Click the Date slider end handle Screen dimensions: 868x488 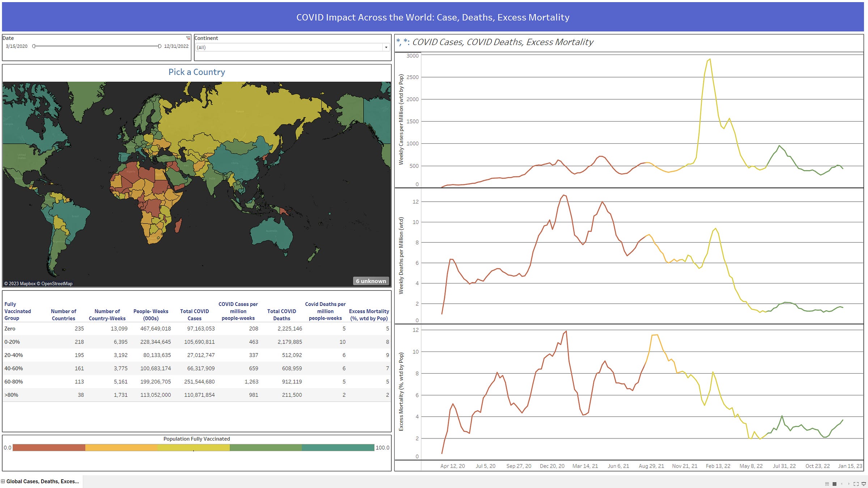click(x=159, y=46)
